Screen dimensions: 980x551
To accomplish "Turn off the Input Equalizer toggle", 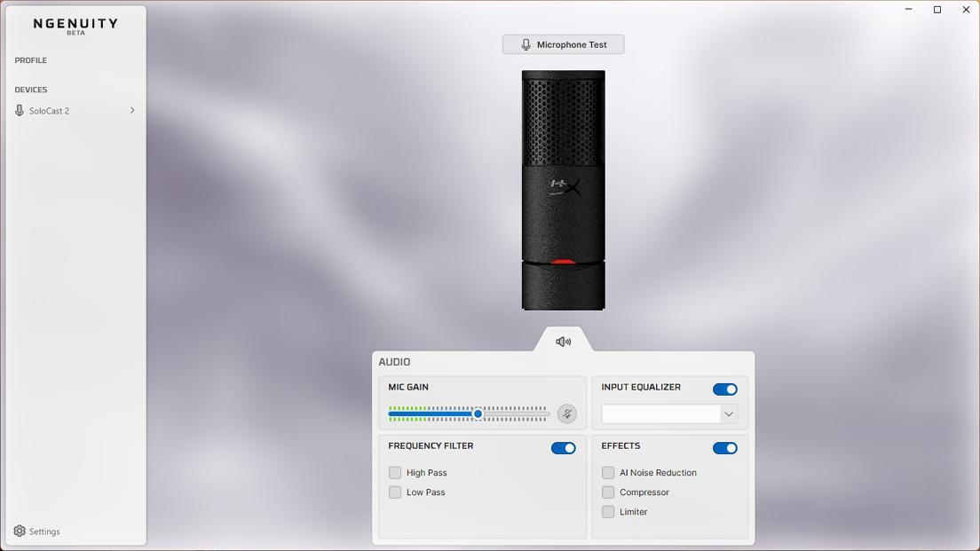I will pos(724,390).
